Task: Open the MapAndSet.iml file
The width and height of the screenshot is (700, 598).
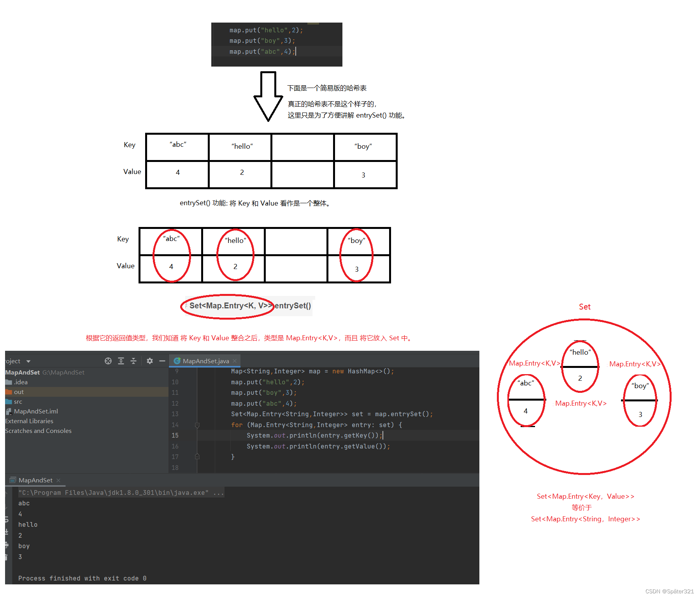Action: (x=36, y=411)
